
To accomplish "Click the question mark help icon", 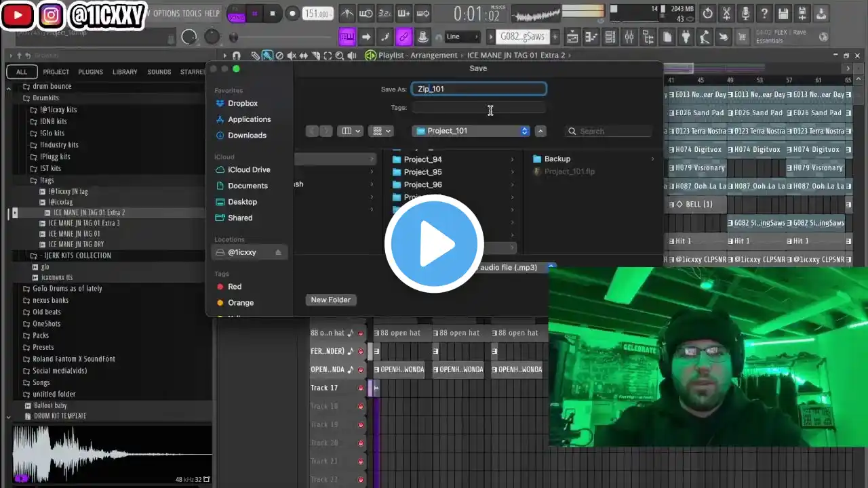I will pos(764,14).
